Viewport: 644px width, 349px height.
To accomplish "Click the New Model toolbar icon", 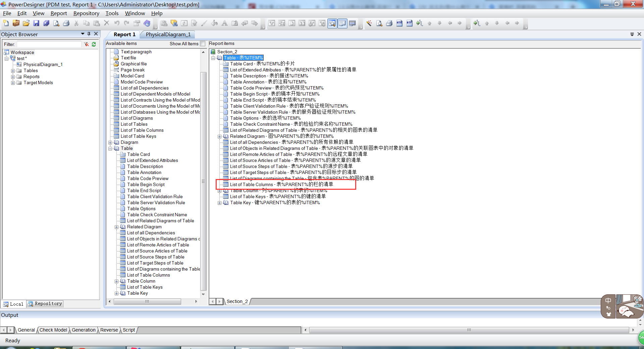I will pos(6,23).
